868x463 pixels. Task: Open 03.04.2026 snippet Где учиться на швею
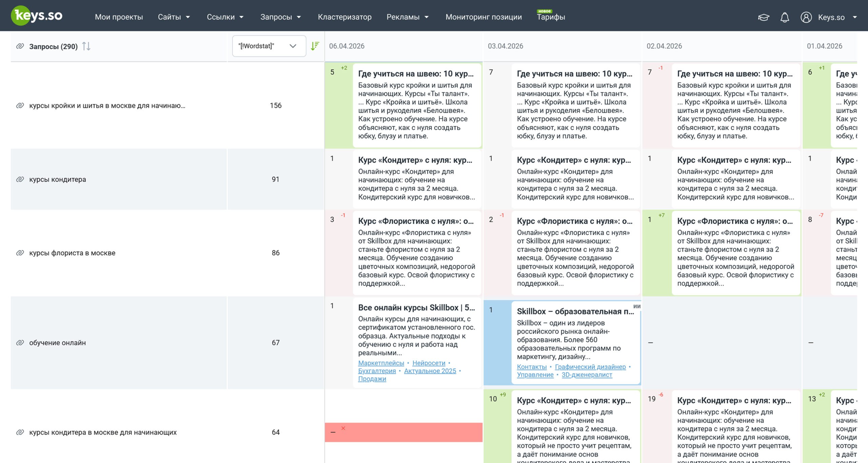click(x=576, y=105)
